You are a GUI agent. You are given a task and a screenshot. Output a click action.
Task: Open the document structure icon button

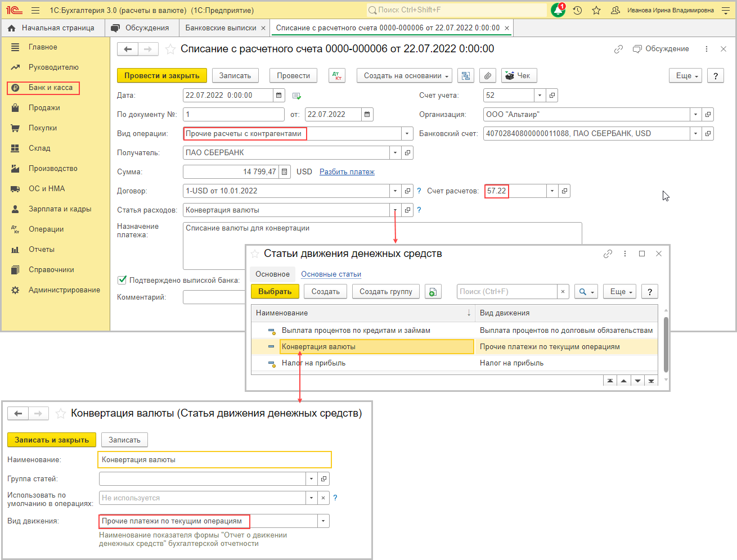(465, 76)
